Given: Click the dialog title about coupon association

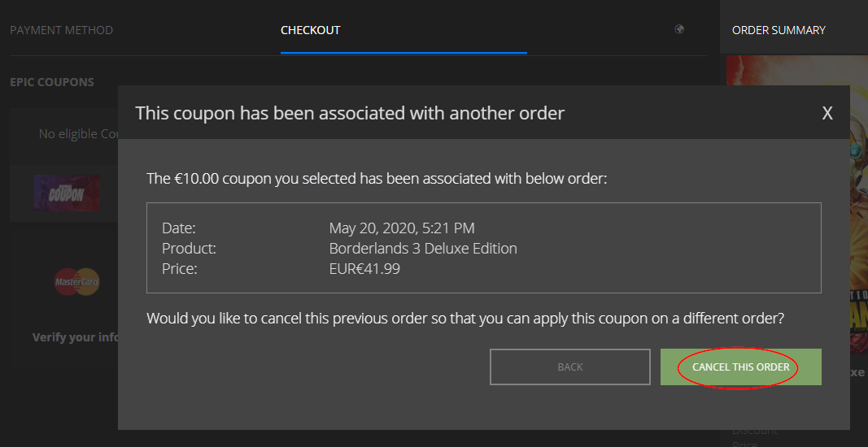Looking at the screenshot, I should pos(350,113).
